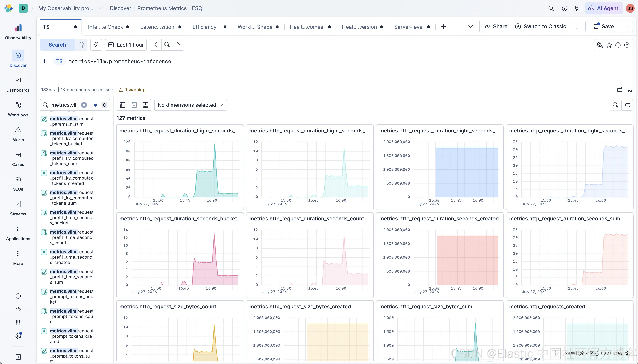
Task: Click the 1 warning indicator
Action: (132, 90)
